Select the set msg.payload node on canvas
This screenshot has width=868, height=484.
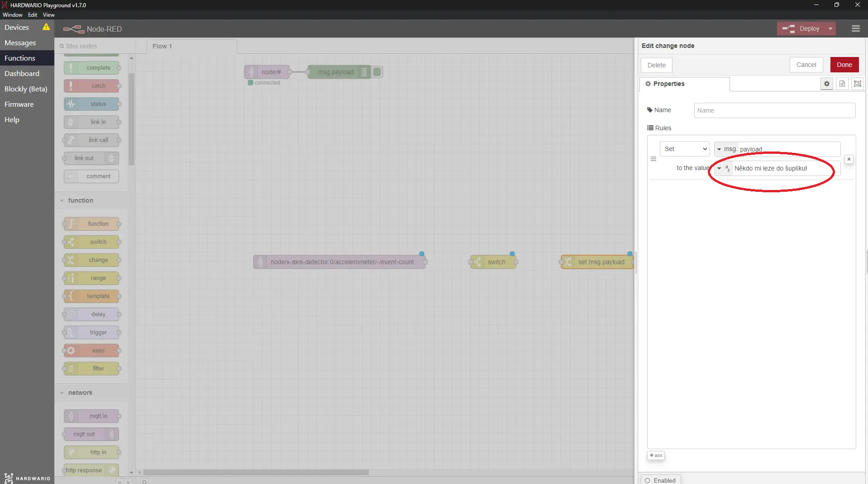[x=597, y=262]
